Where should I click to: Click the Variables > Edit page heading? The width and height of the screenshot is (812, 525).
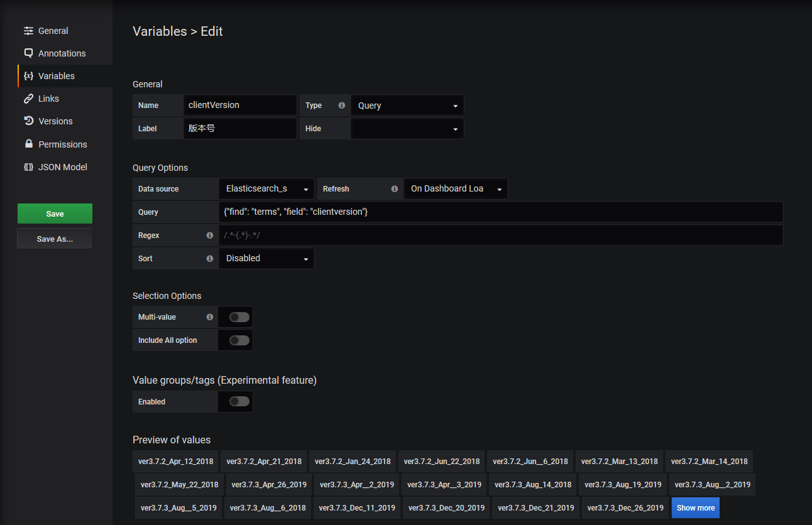pyautogui.click(x=178, y=31)
